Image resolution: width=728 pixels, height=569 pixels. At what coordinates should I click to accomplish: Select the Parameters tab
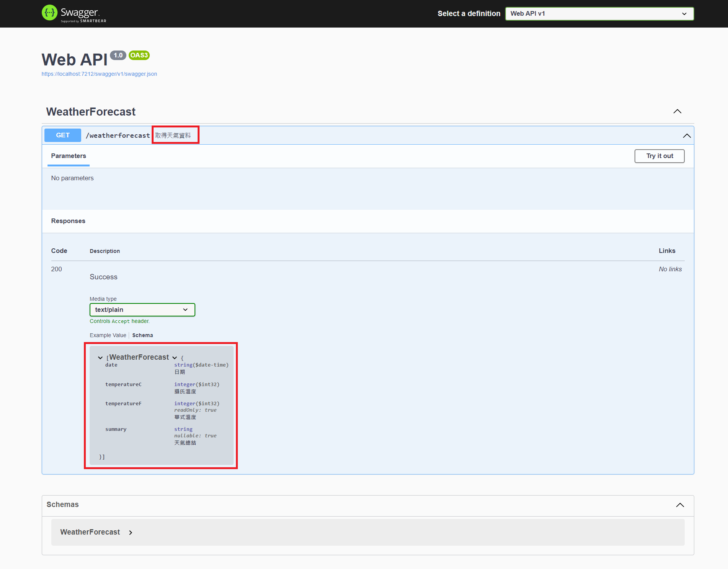click(x=69, y=156)
